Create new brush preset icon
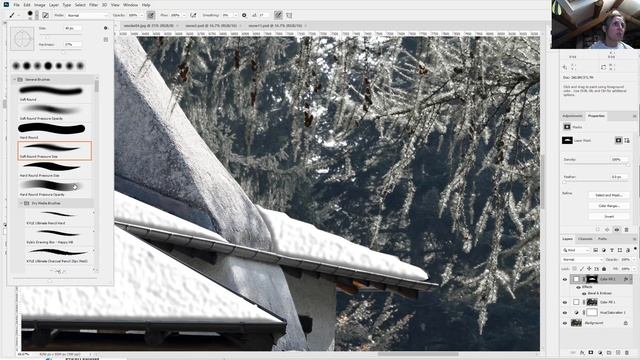The width and height of the screenshot is (640, 360). click(x=106, y=40)
